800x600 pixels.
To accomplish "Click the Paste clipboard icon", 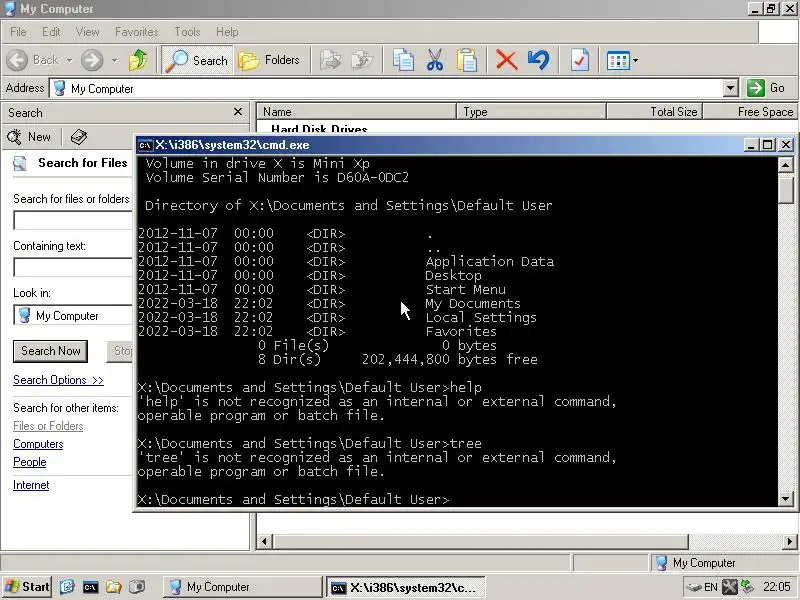I will (x=466, y=60).
